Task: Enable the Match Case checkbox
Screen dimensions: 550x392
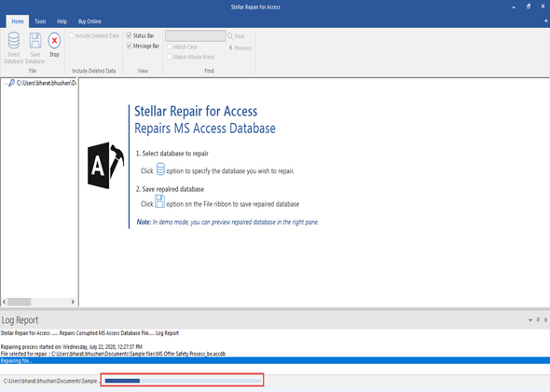Action: 170,47
